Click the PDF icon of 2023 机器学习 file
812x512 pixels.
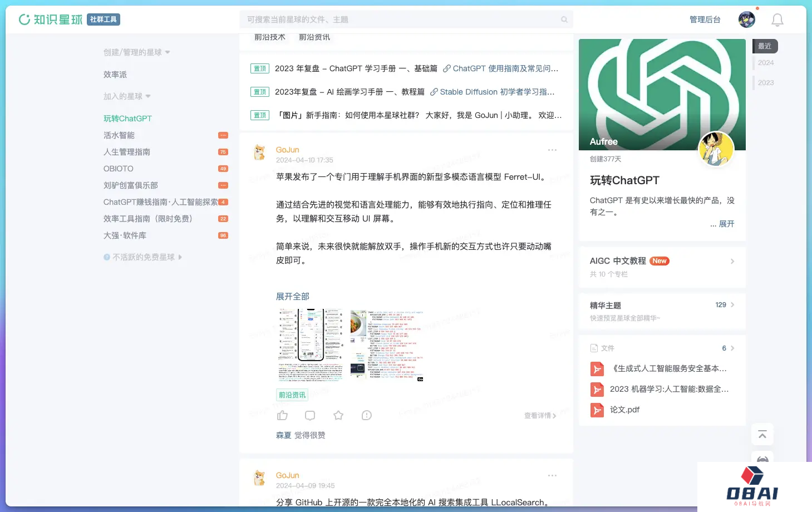pyautogui.click(x=597, y=390)
